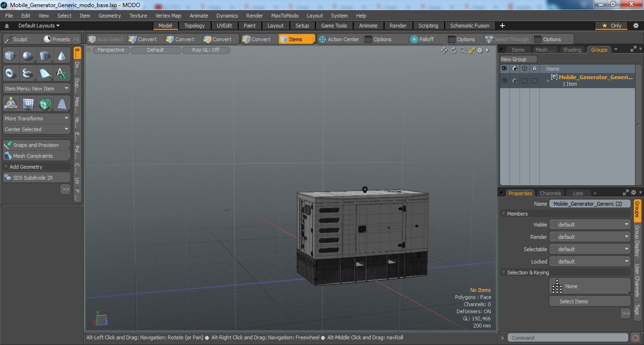
Task: Toggle Auto Select mode
Action: (106, 39)
